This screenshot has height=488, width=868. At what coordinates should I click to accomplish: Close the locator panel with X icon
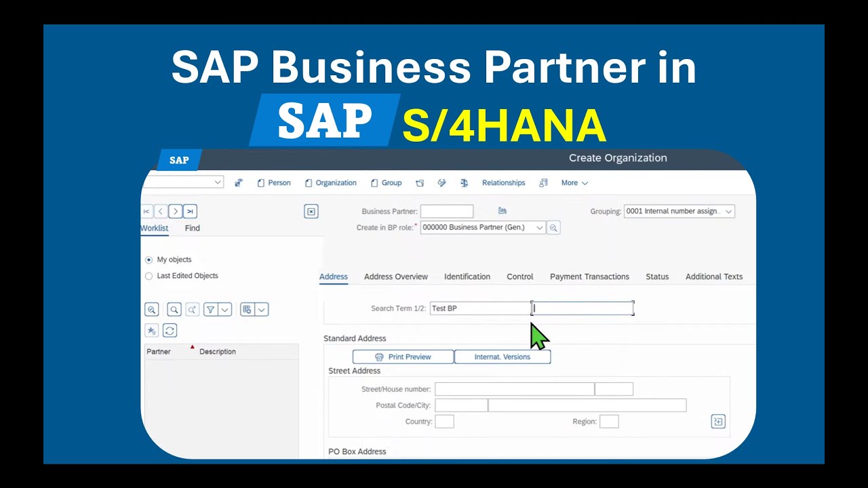tap(311, 211)
